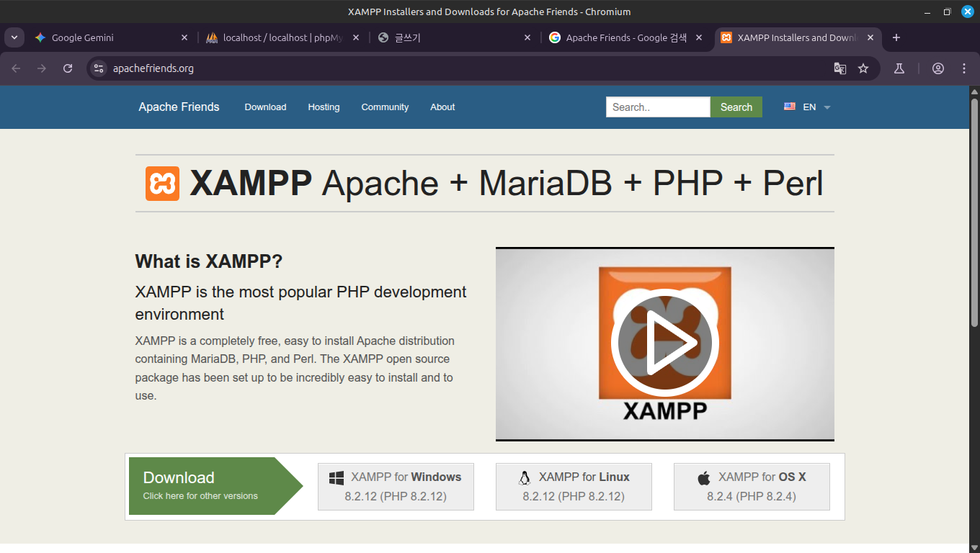Open the Community nav menu

pyautogui.click(x=385, y=107)
